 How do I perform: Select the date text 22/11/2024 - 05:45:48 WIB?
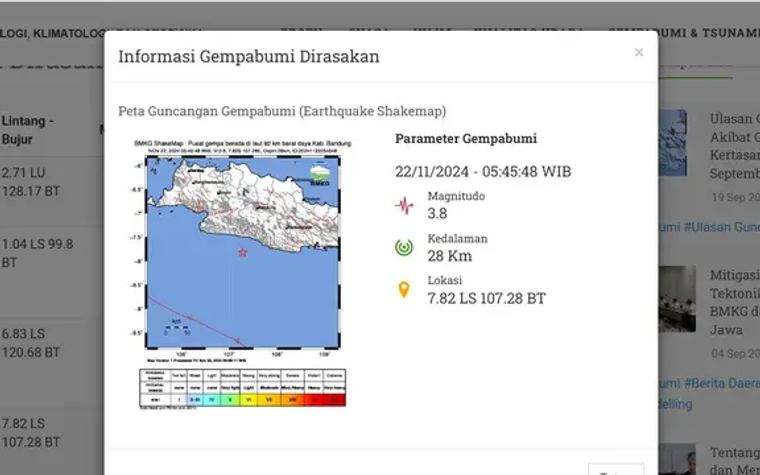pos(483,172)
